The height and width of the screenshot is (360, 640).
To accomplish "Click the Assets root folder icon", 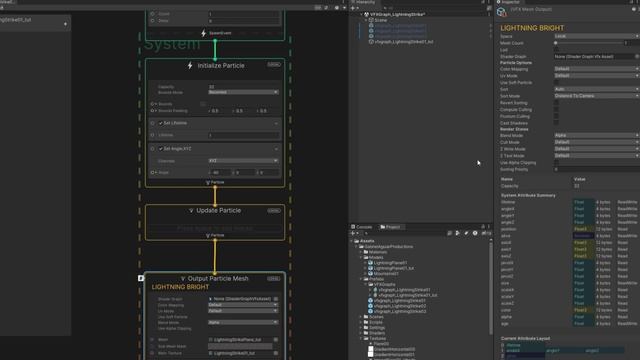I will pyautogui.click(x=357, y=241).
